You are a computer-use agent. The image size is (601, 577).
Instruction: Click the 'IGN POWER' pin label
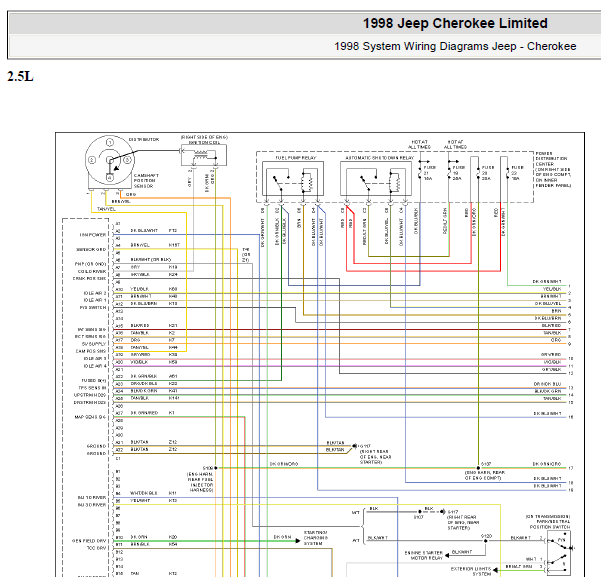tap(93, 235)
